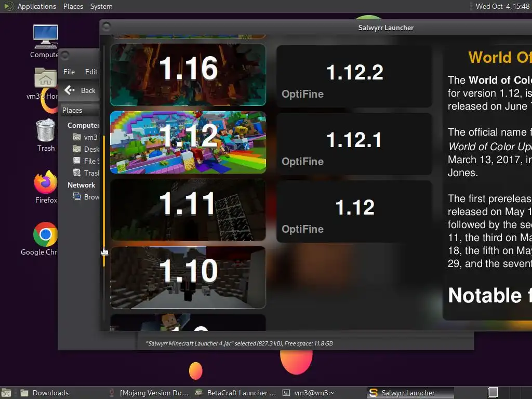The height and width of the screenshot is (399, 532).
Task: Select Desktop in file manager sidebar
Action: click(86, 149)
